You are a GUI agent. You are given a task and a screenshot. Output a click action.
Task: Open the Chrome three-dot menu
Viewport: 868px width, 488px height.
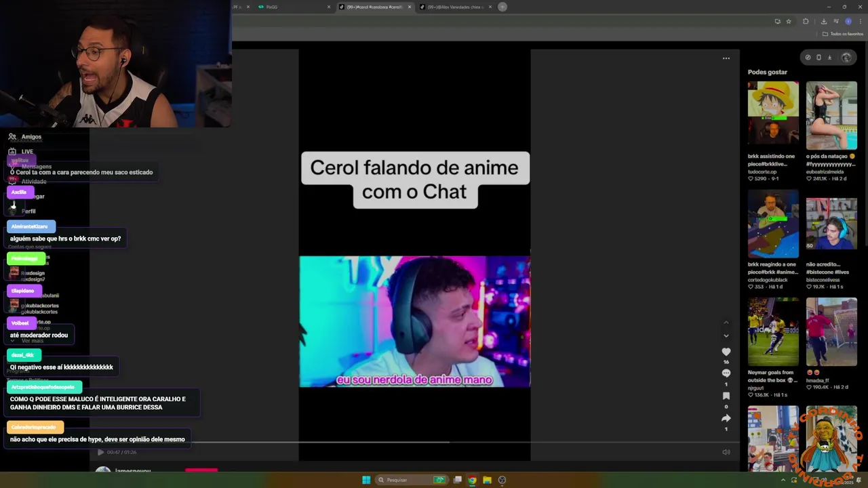pyautogui.click(x=861, y=21)
